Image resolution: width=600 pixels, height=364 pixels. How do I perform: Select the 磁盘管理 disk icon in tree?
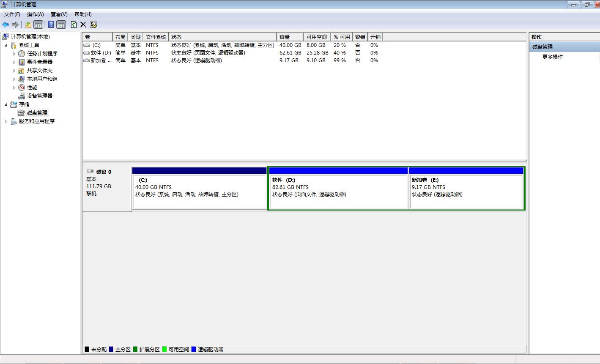pos(22,113)
